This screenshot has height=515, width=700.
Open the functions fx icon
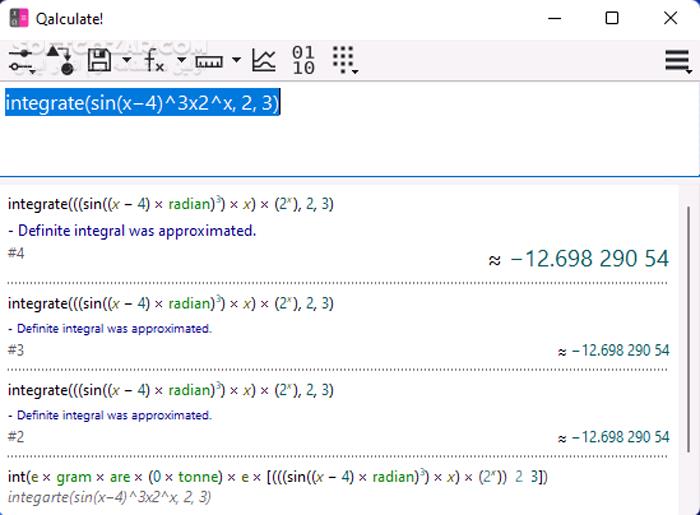click(155, 61)
